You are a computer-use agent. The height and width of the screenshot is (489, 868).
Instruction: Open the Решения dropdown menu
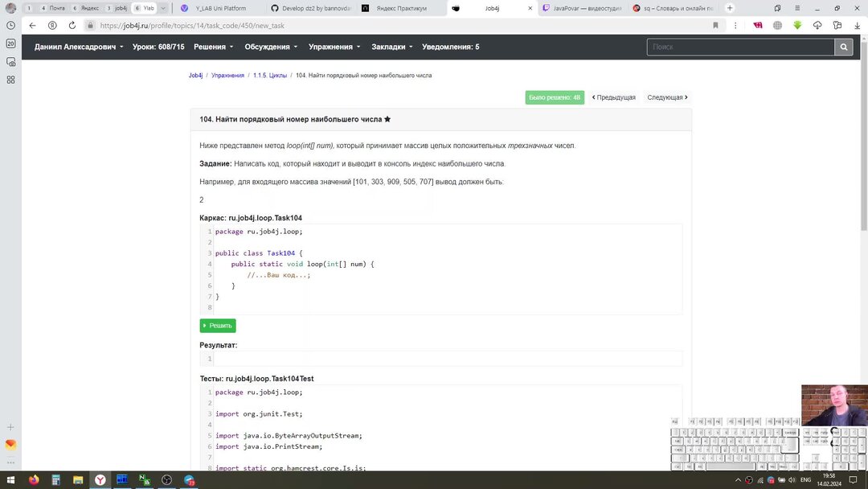point(214,47)
